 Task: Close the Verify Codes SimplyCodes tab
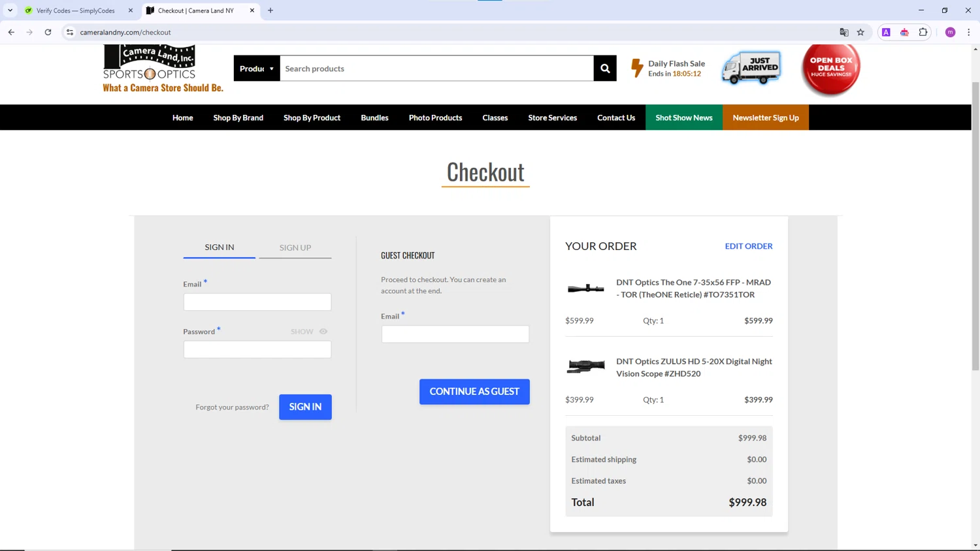(x=131, y=10)
